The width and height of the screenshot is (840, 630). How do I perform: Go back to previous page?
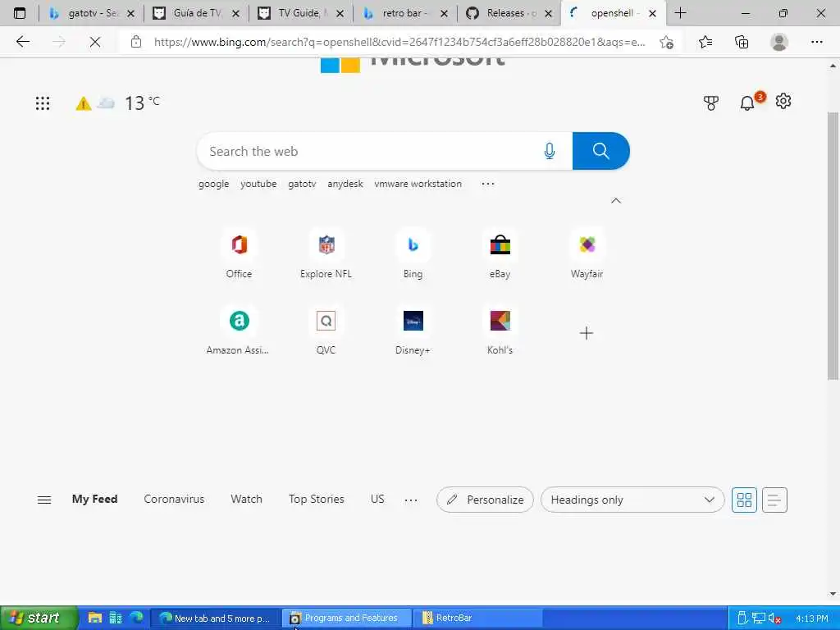[22, 42]
